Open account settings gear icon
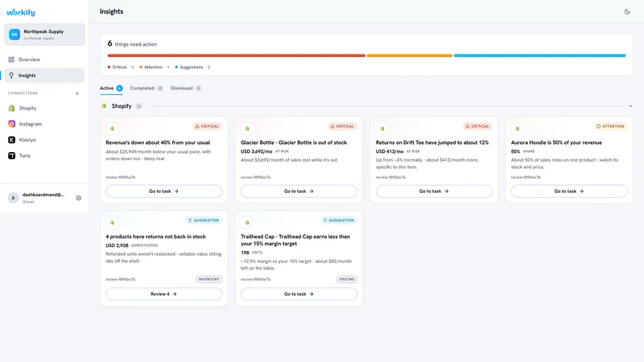 click(x=78, y=198)
